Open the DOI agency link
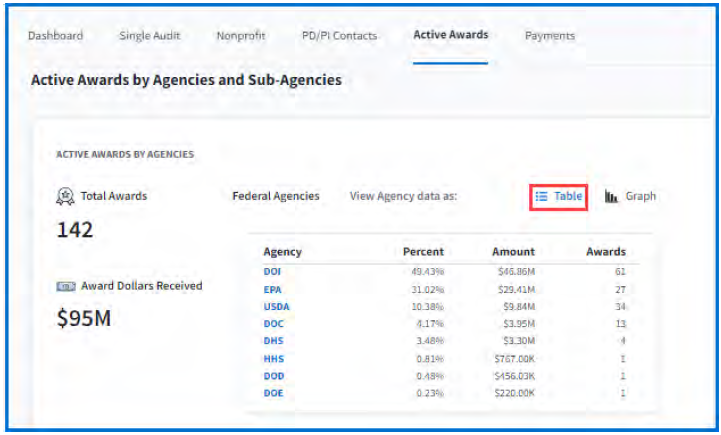This screenshot has width=721, height=435. [x=272, y=271]
